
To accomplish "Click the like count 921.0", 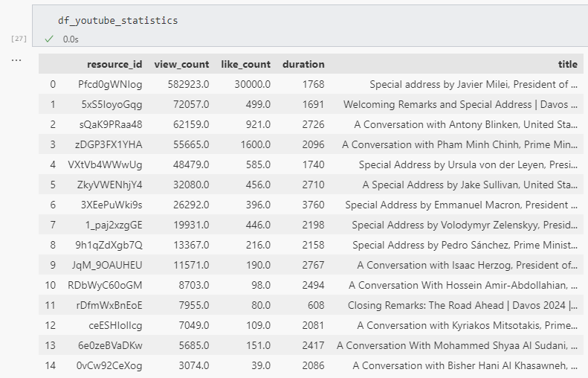I will tap(258, 124).
